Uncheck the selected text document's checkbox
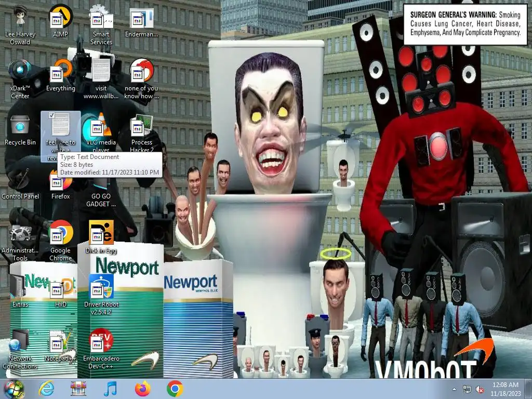The height and width of the screenshot is (399, 532). tap(51, 115)
